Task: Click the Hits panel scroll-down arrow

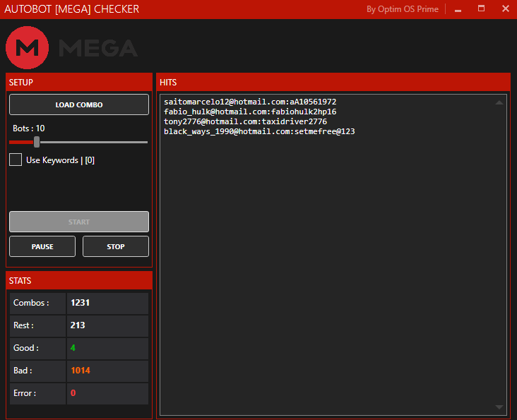Action: [x=499, y=407]
